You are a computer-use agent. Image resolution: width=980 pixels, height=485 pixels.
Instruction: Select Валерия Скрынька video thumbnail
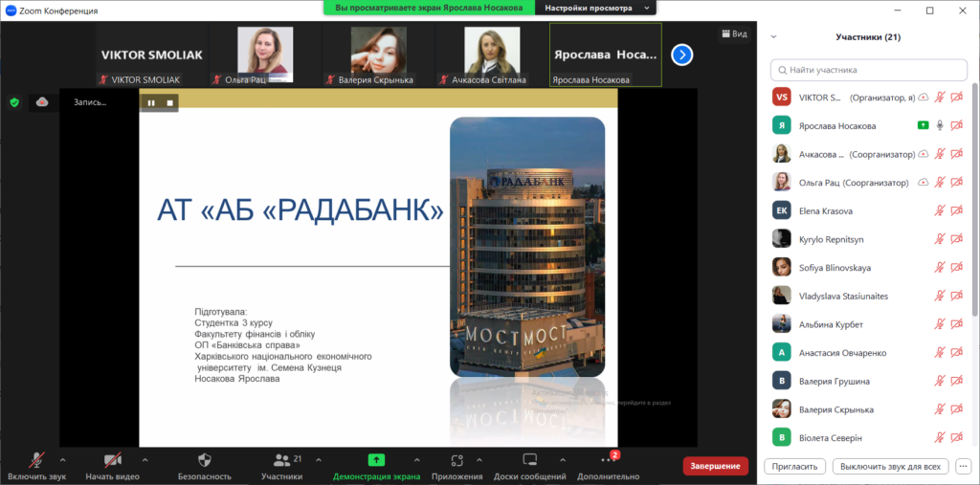pos(378,55)
